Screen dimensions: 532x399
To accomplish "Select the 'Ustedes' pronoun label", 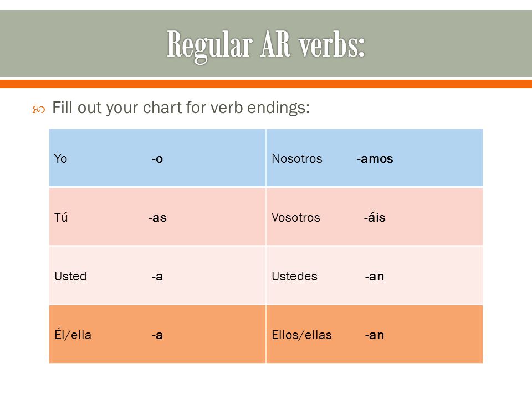I will click(294, 276).
